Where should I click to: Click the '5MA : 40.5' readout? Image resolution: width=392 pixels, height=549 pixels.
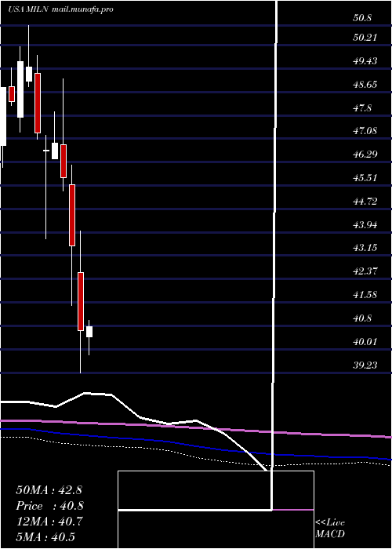[x=45, y=537]
